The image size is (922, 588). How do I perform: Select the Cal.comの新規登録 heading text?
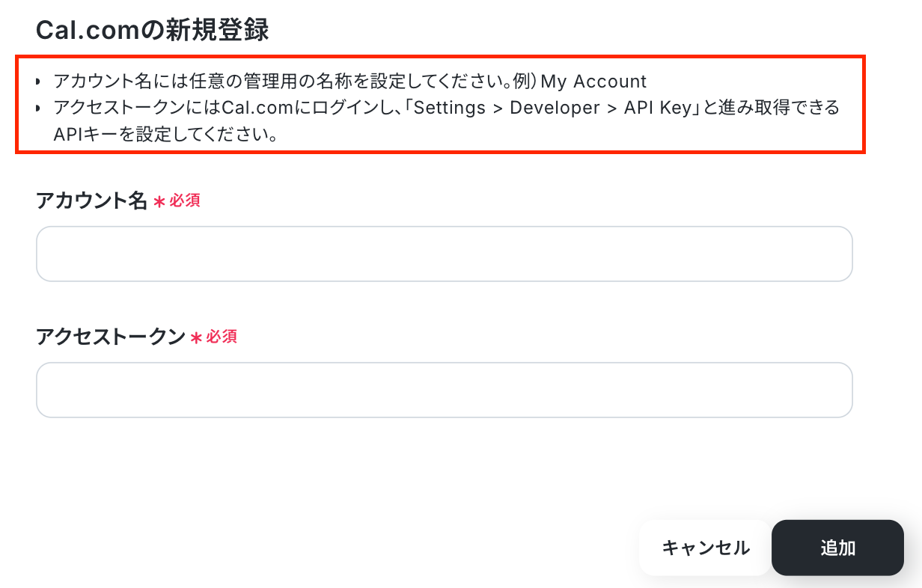tap(153, 31)
